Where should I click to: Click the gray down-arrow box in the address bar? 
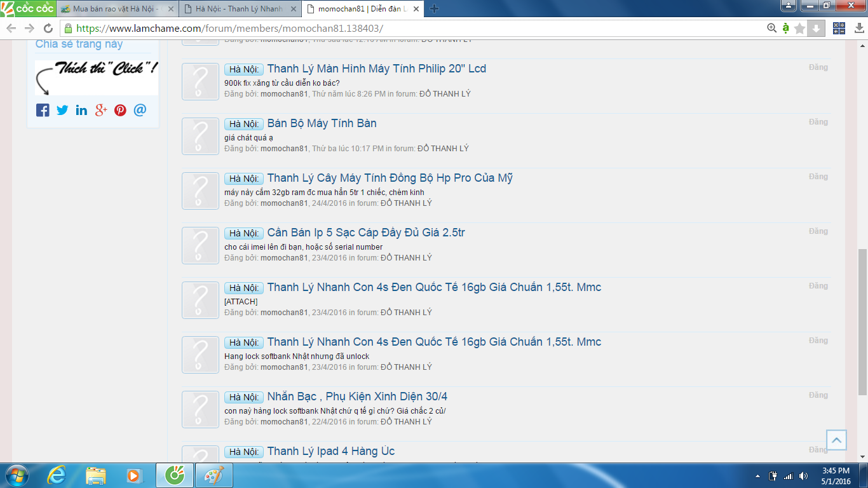pyautogui.click(x=817, y=28)
